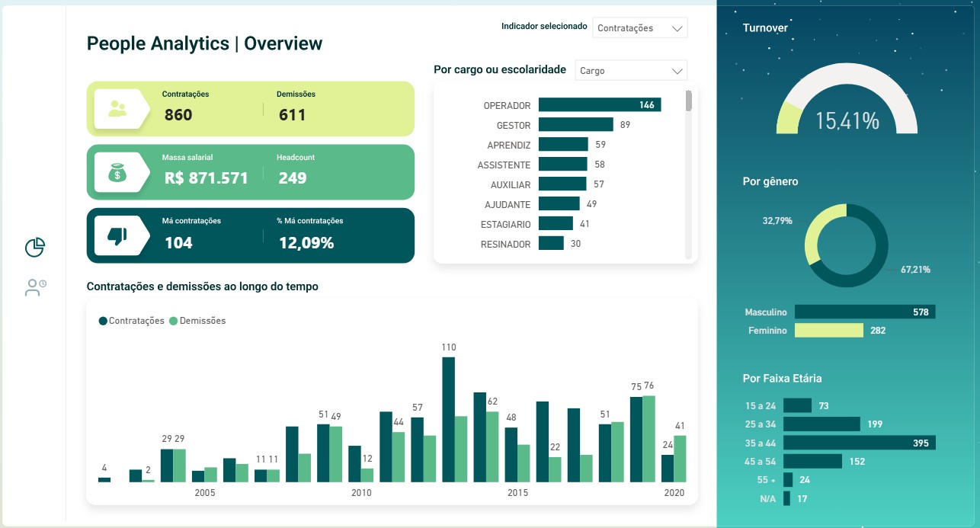Select the pie chart icon in the left sidebar
The height and width of the screenshot is (528, 980).
[x=34, y=247]
